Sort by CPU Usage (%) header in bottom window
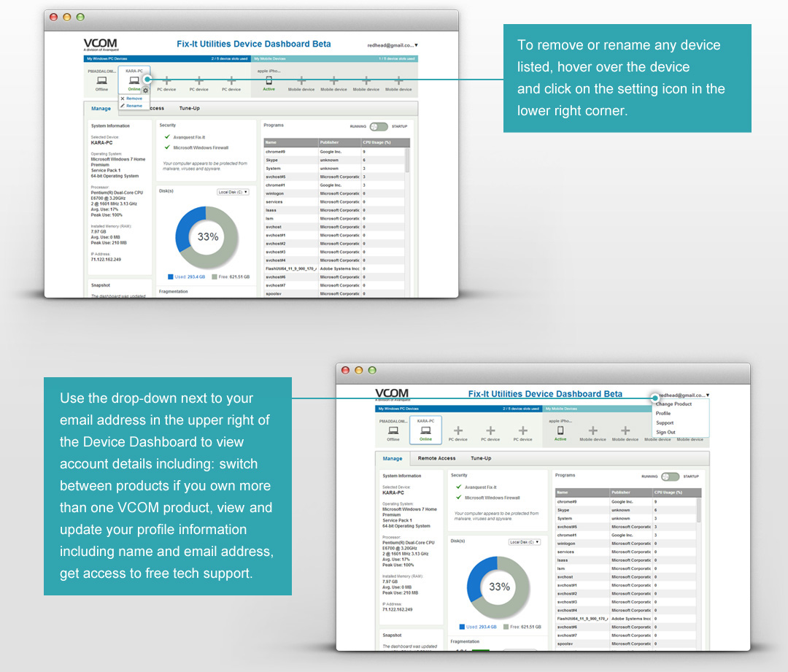 (676, 492)
